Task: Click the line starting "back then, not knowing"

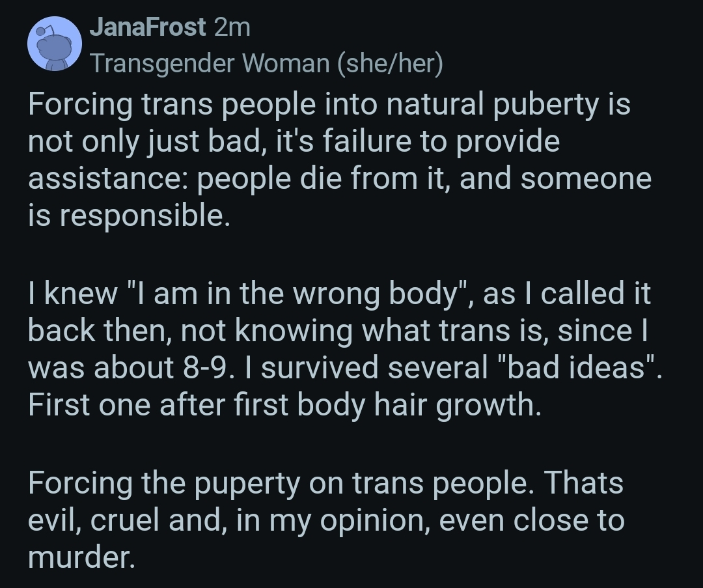Action: [338, 331]
